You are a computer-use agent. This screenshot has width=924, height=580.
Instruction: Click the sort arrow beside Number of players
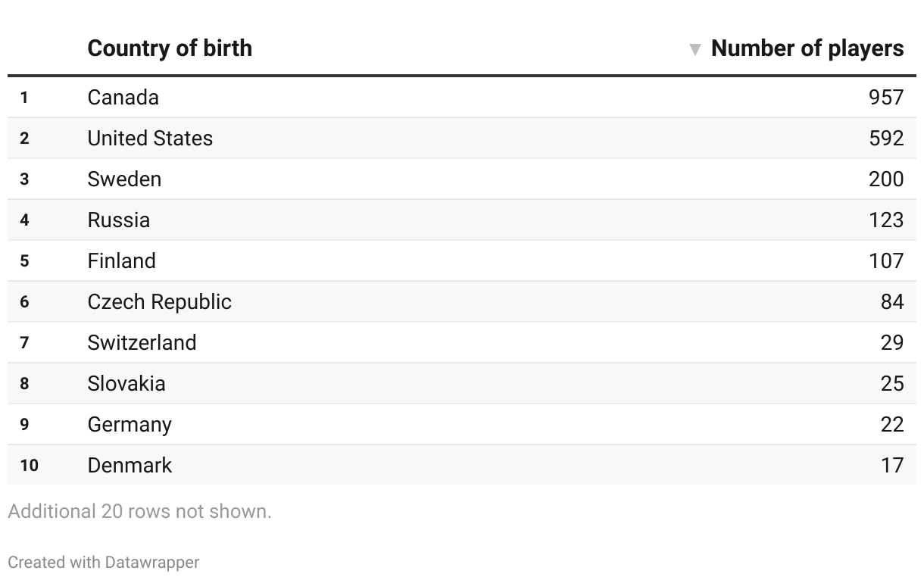695,50
